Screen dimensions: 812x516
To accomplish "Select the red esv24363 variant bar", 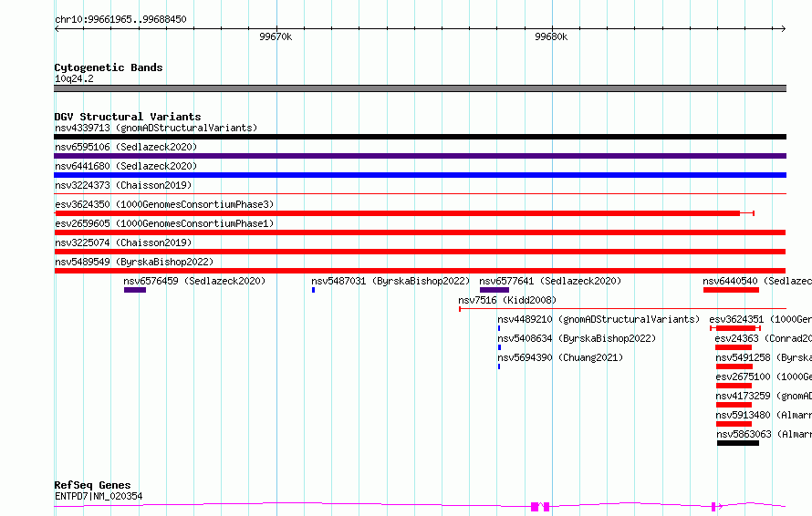I will (734, 347).
